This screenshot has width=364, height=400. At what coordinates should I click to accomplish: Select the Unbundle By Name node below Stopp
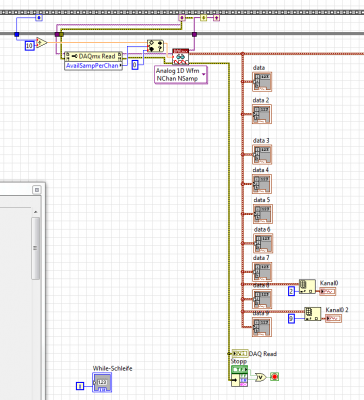[239, 380]
